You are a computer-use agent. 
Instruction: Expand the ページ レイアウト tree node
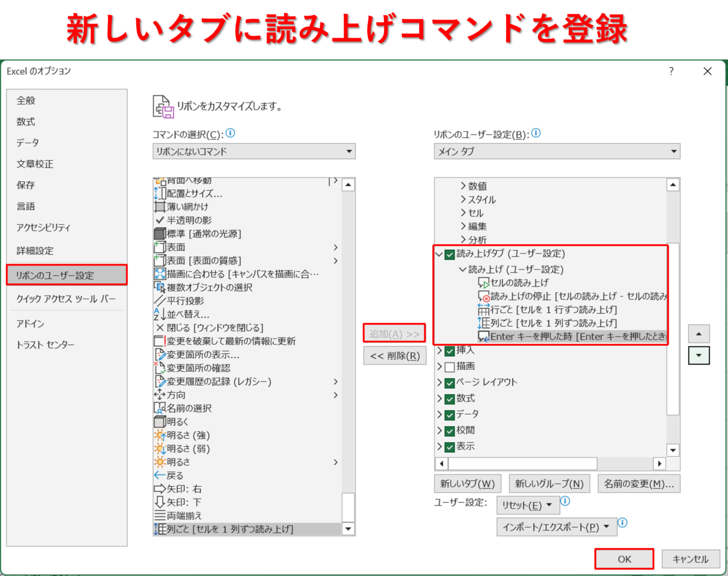[x=440, y=382]
